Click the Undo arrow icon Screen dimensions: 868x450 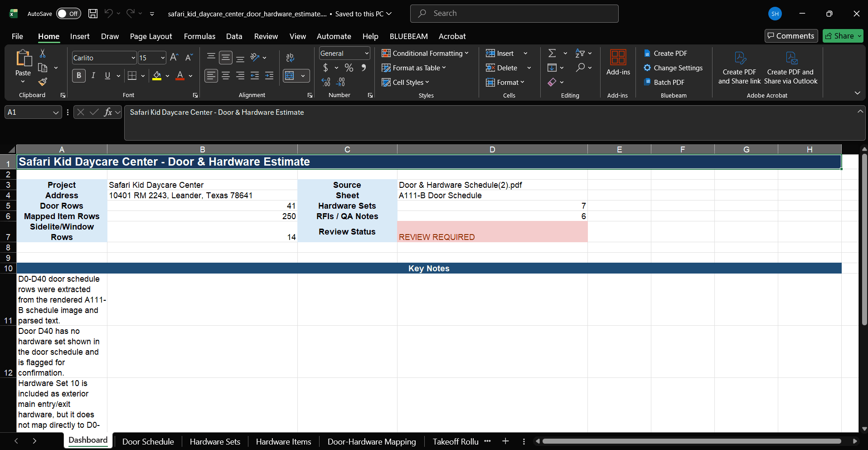point(108,14)
